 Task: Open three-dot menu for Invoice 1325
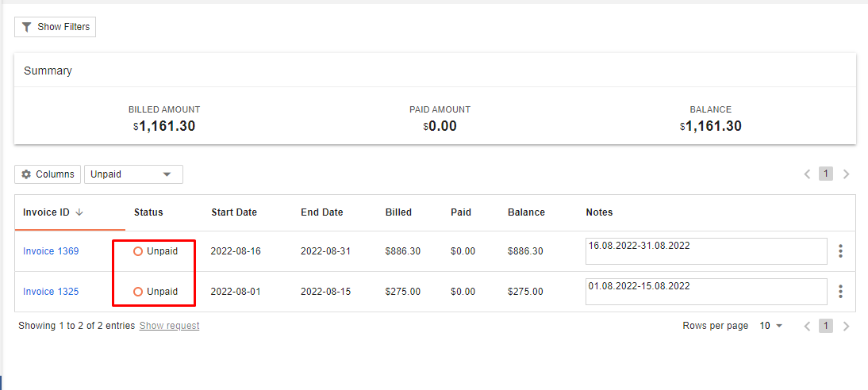coord(840,292)
